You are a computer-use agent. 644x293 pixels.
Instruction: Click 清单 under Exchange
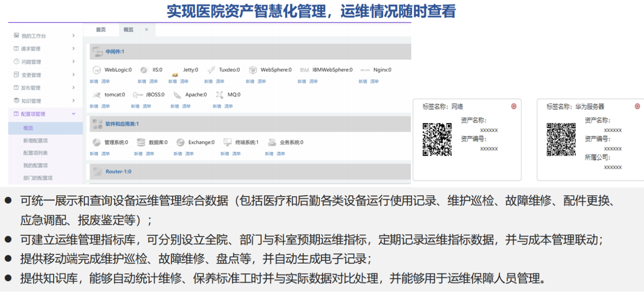point(189,154)
